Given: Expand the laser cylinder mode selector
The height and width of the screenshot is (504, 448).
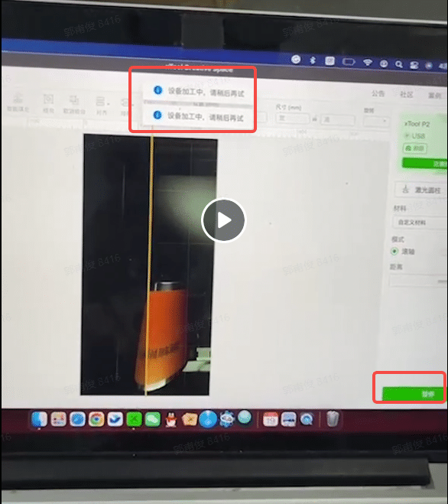Looking at the screenshot, I should 420,190.
